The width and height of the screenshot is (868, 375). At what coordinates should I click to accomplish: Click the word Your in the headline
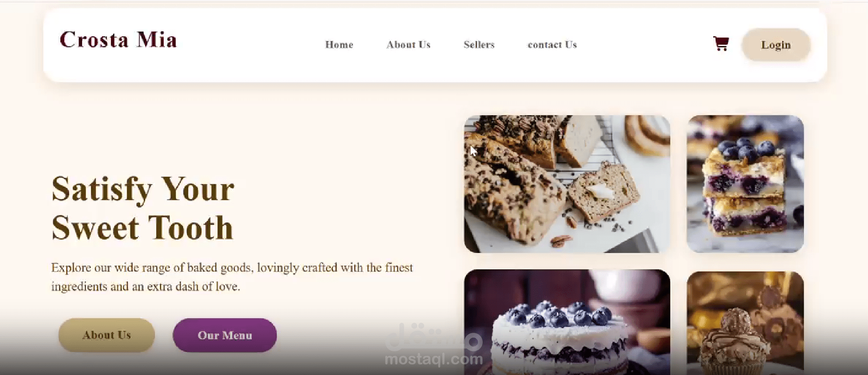point(198,189)
